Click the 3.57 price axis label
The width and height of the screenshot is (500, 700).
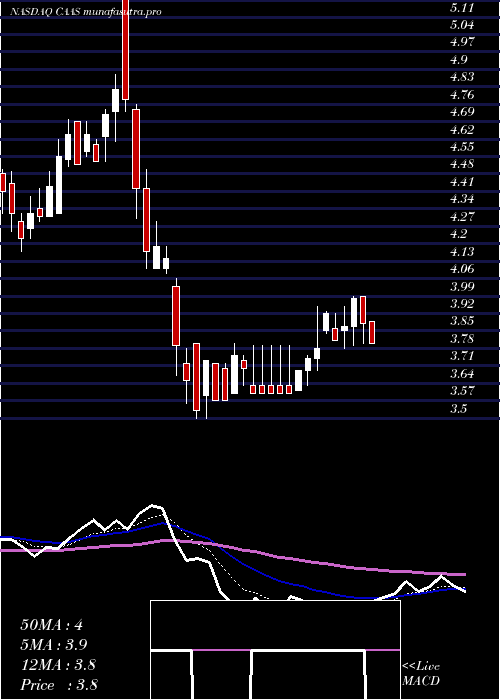462,392
